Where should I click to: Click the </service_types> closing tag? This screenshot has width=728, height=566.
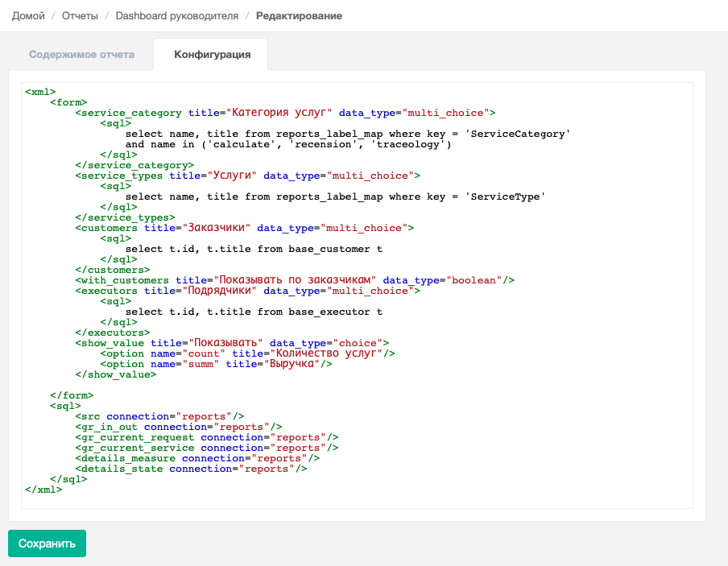[x=126, y=217]
